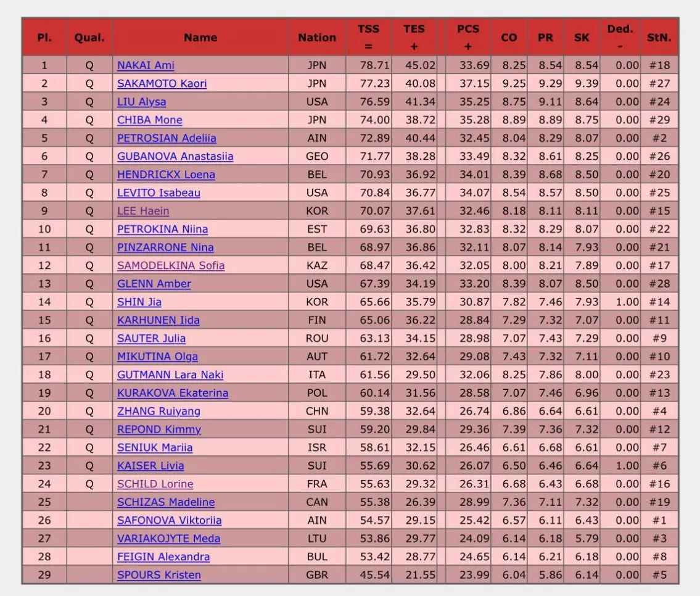
Task: Click SCHIZAS Madeline link
Action: (x=166, y=502)
